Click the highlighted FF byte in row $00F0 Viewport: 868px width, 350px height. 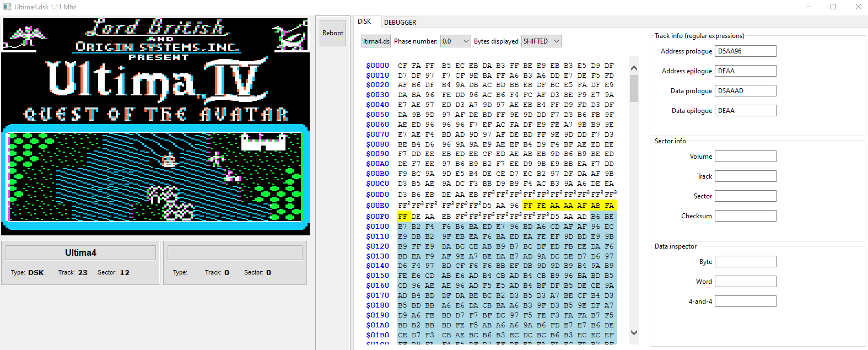(x=403, y=217)
